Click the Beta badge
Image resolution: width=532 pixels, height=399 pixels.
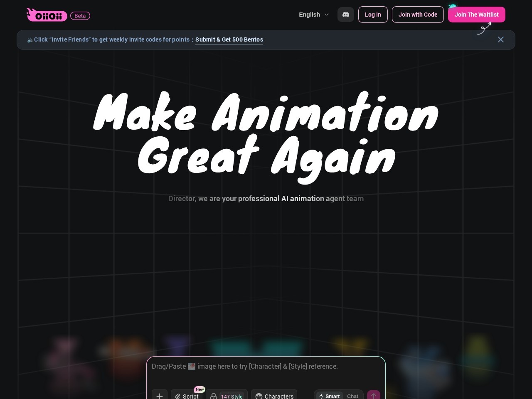[x=80, y=16]
